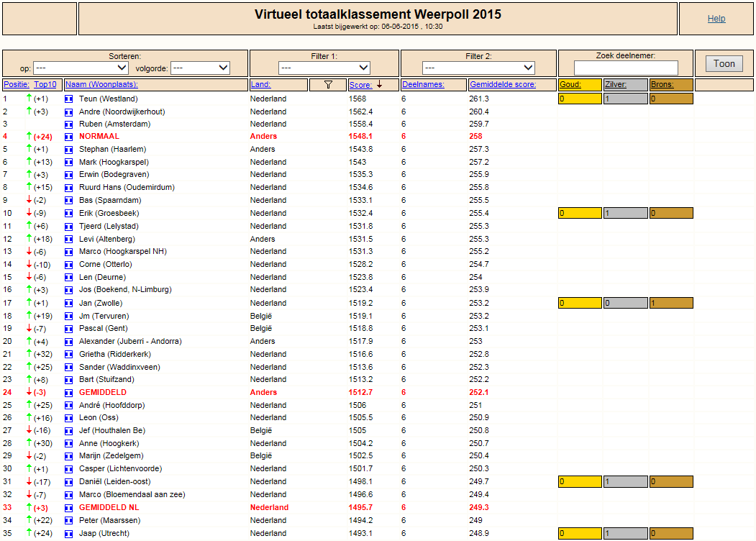Viewport: 756px width, 541px height.
Task: Click the Top10 header link
Action: click(45, 84)
